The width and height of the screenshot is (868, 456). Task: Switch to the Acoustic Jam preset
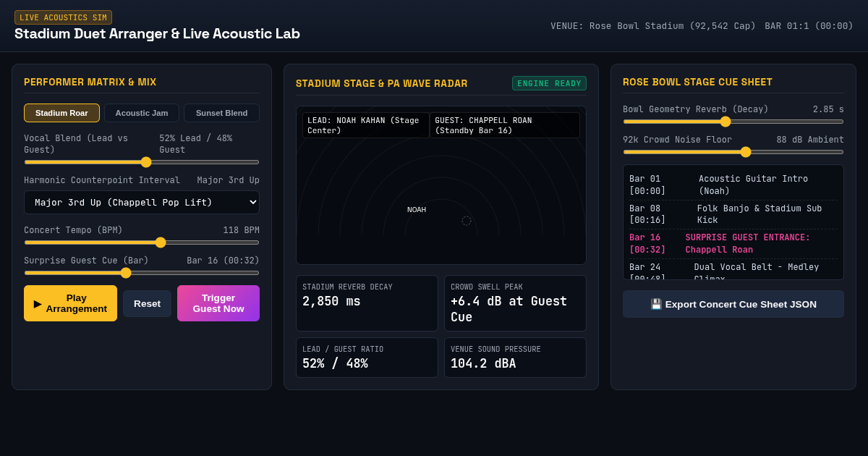coord(142,113)
